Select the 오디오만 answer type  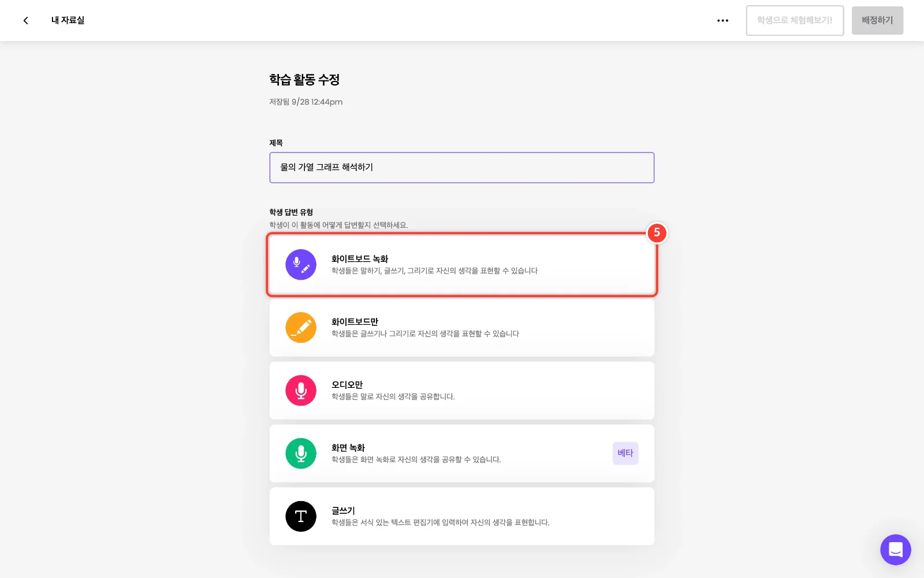click(x=462, y=391)
